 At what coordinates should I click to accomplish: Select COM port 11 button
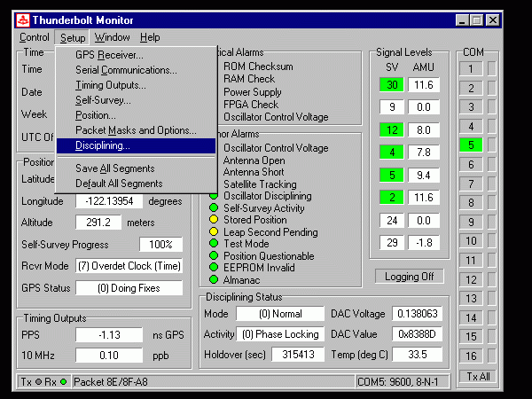point(471,260)
